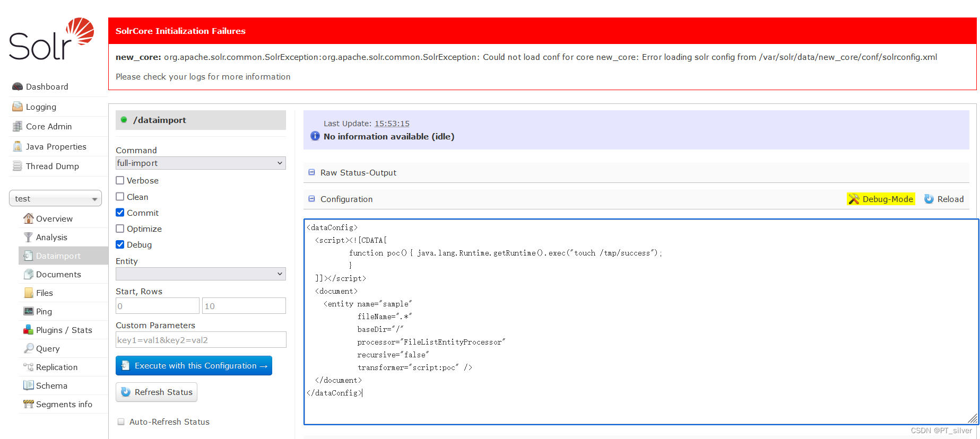The image size is (980, 439).
Task: Collapse the Raw Status-Output section
Action: [x=312, y=172]
